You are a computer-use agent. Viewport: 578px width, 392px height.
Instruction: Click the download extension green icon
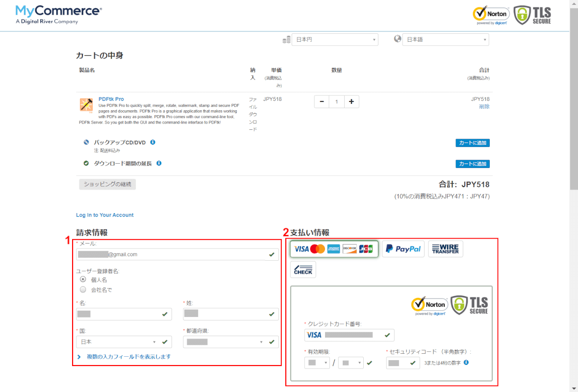click(86, 163)
